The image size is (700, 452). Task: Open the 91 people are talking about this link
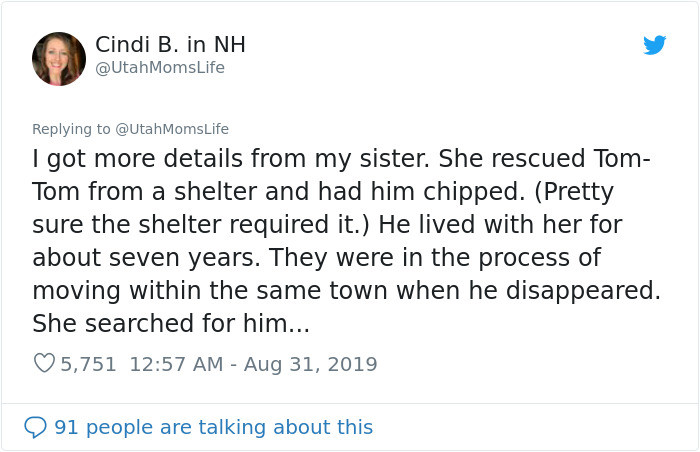213,427
